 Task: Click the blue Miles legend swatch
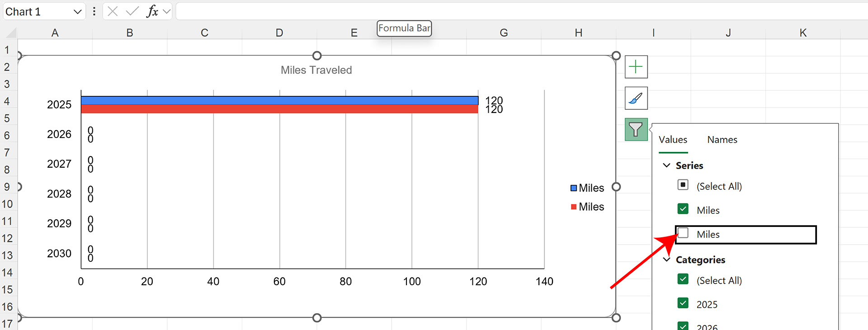574,188
